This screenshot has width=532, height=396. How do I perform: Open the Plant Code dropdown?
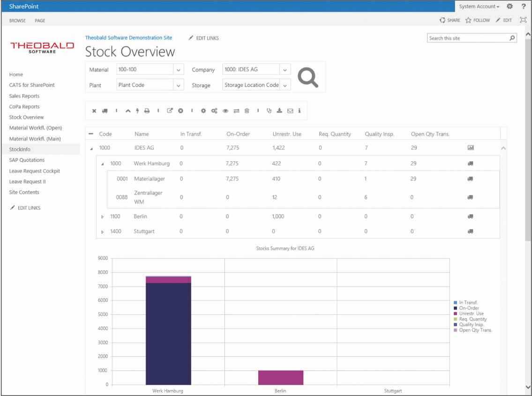(179, 85)
